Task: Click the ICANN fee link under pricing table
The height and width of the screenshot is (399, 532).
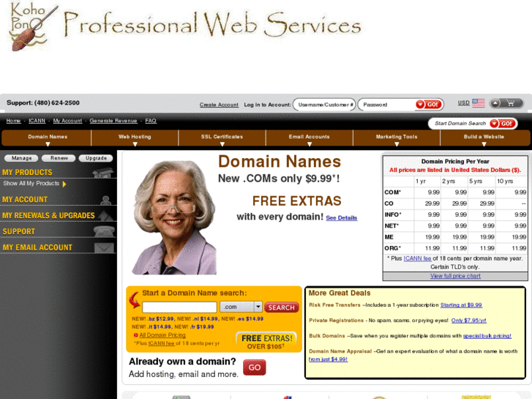Action: 417,258
